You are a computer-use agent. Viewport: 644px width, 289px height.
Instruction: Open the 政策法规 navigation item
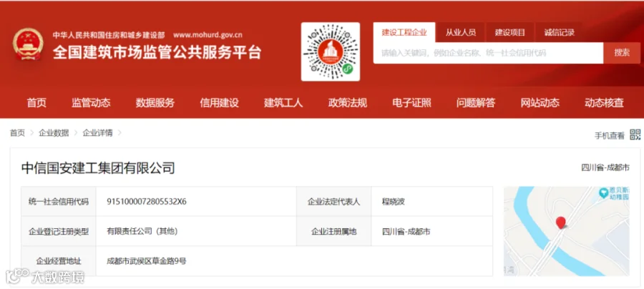pos(348,102)
